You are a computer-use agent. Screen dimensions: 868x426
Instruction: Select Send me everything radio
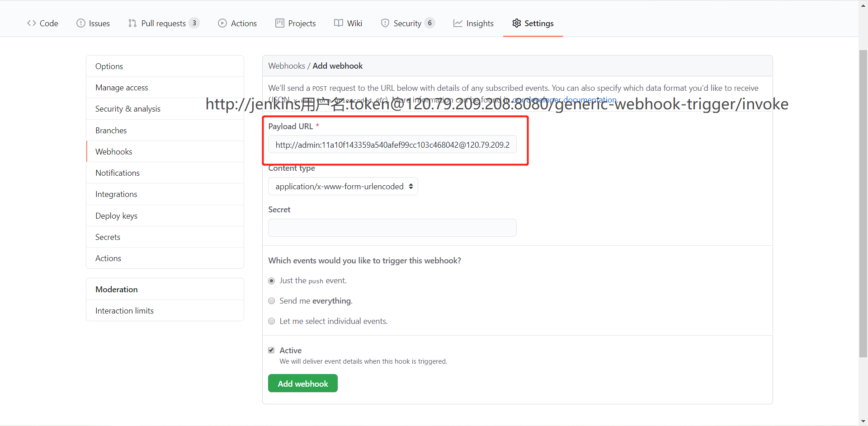[x=272, y=301]
